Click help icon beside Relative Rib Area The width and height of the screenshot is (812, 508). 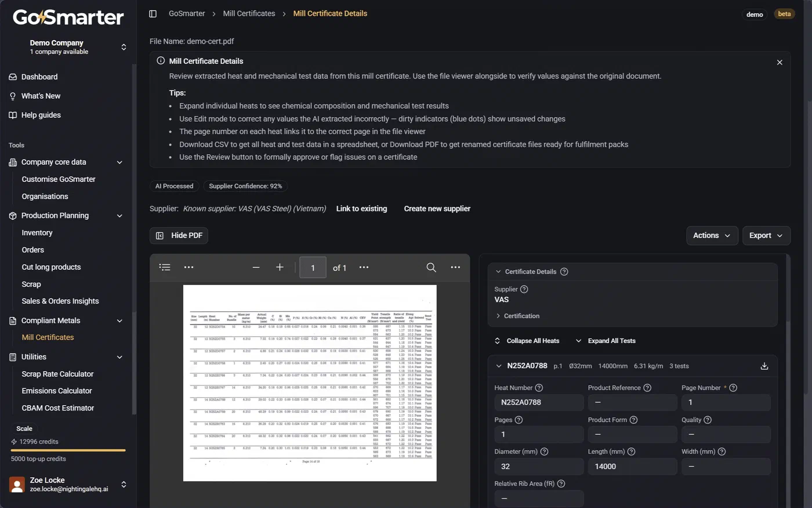pos(561,484)
